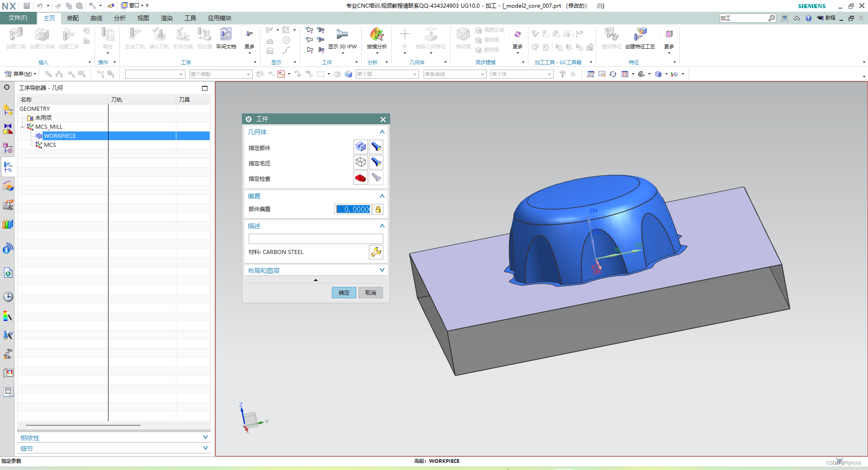Viewport: 868px width, 470px height.
Task: Open the 文件(F) menu
Action: point(18,18)
